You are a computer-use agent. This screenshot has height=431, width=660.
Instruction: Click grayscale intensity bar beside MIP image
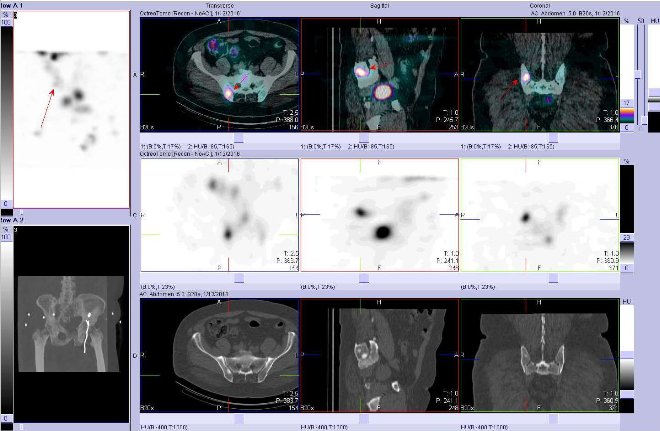point(6,110)
